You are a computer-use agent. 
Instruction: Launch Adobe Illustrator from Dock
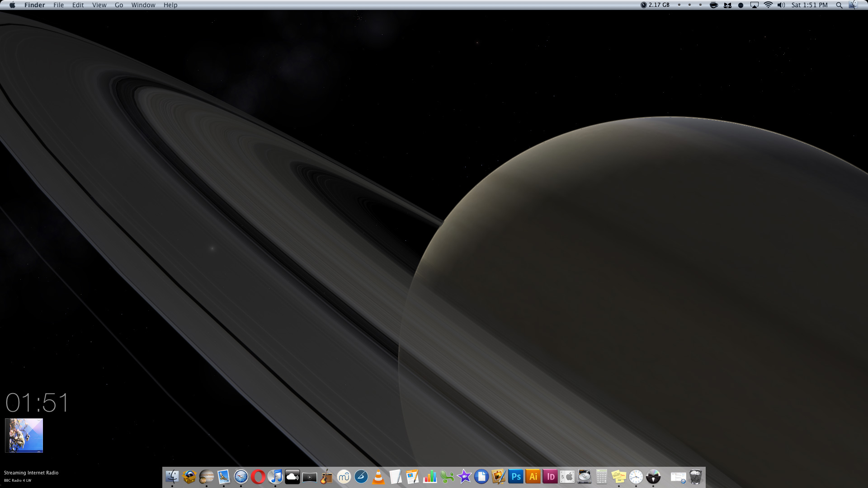pos(533,477)
